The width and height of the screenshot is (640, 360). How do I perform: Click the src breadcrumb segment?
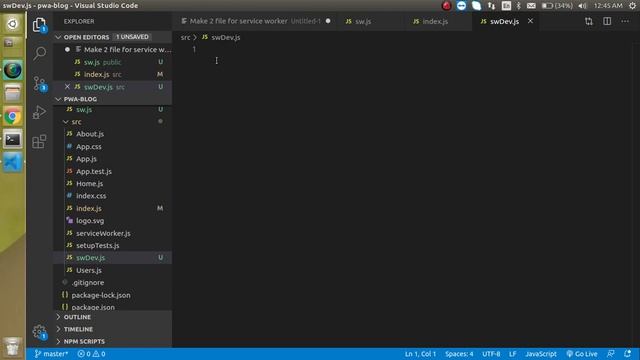[x=185, y=37]
